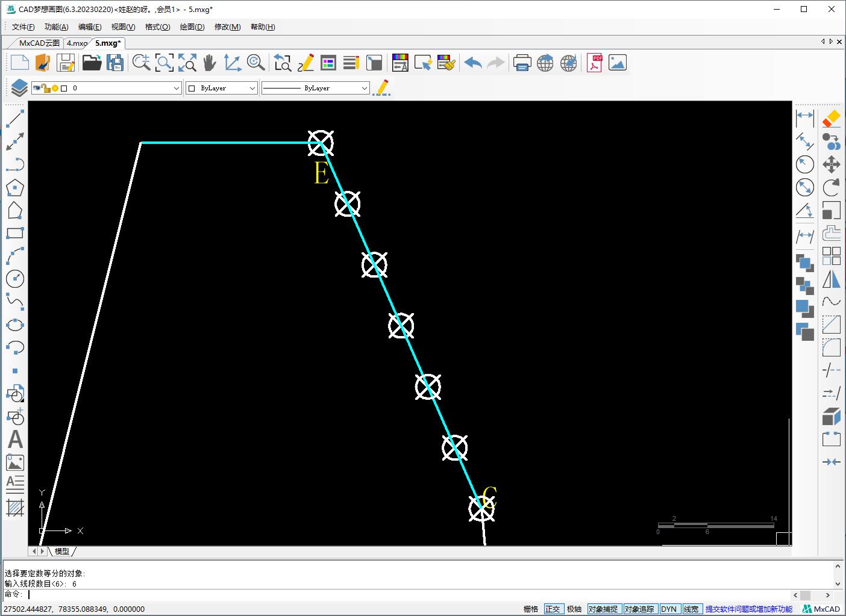The height and width of the screenshot is (616, 846).
Task: Open the layer manager stack icon
Action: coord(19,88)
